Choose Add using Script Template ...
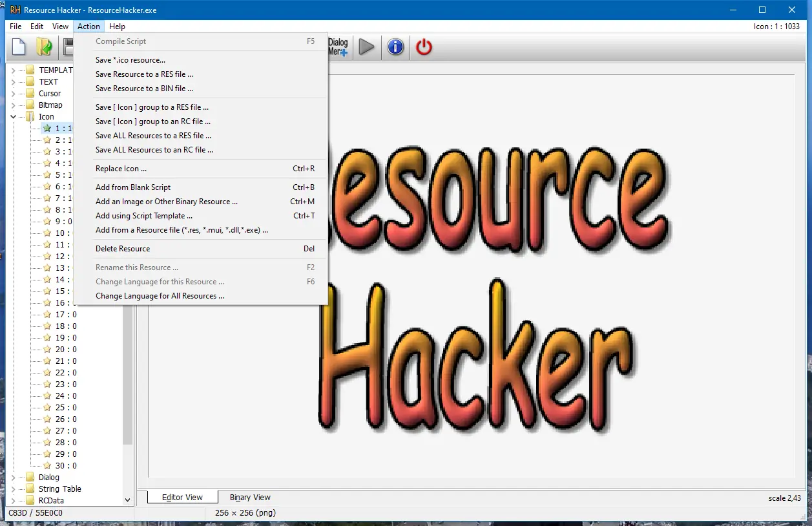This screenshot has width=812, height=526. (x=201, y=216)
